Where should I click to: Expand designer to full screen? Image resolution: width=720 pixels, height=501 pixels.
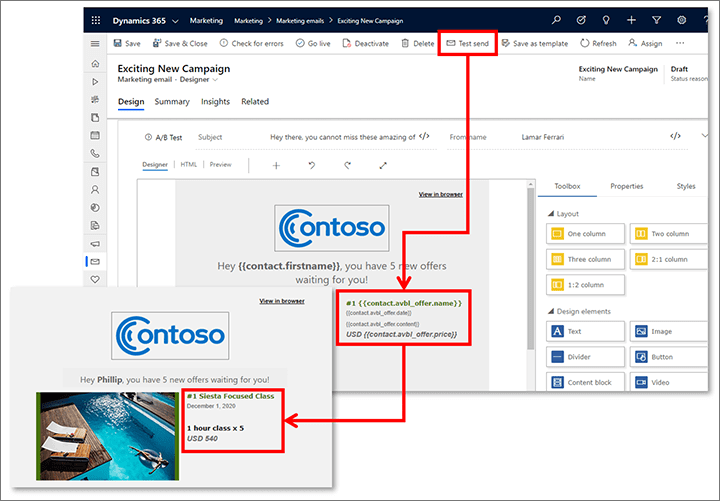pos(382,165)
